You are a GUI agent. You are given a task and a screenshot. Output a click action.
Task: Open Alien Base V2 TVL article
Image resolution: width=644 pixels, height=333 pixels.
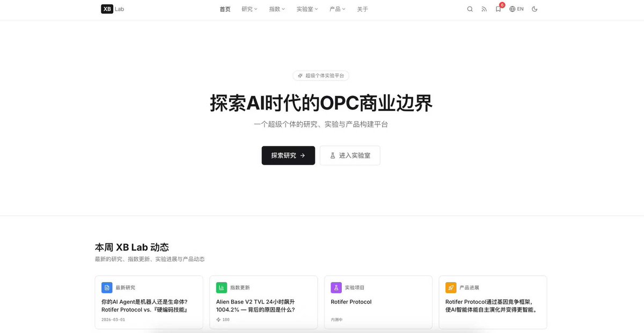(256, 306)
